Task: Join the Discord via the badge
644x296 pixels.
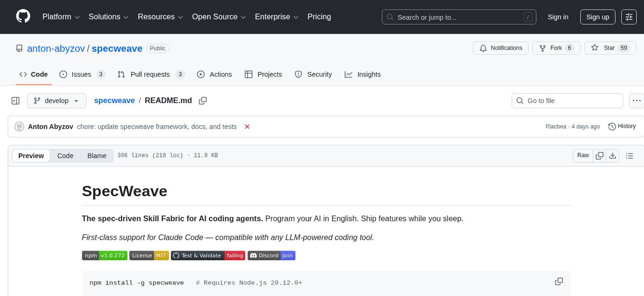Action: coord(271,255)
